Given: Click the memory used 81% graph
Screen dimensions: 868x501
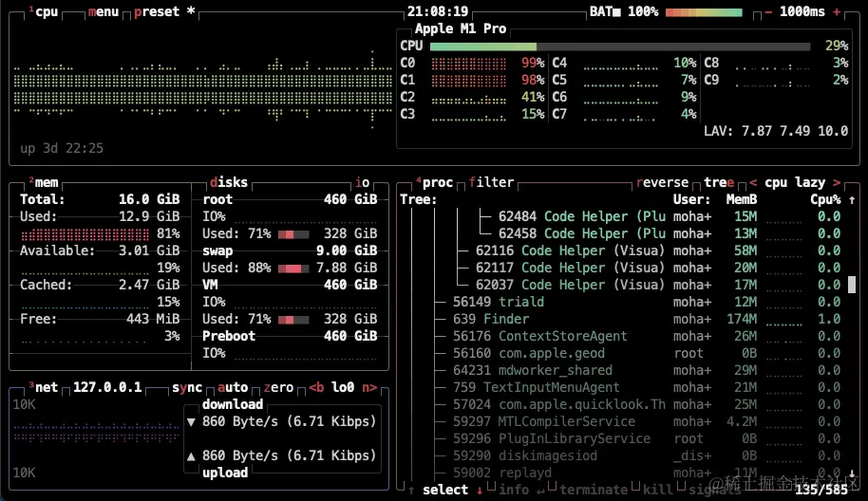Looking at the screenshot, I should coord(85,234).
